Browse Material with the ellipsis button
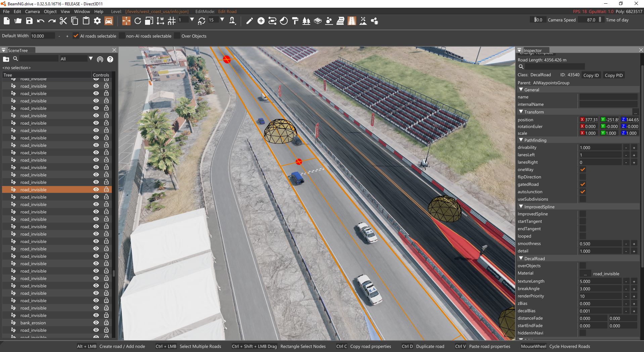This screenshot has height=352, width=644. click(x=585, y=274)
